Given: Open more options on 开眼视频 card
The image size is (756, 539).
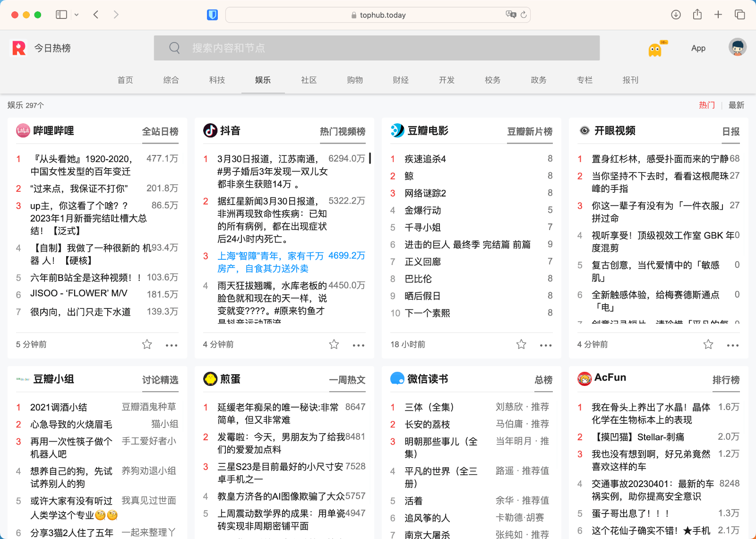Looking at the screenshot, I should coord(732,345).
